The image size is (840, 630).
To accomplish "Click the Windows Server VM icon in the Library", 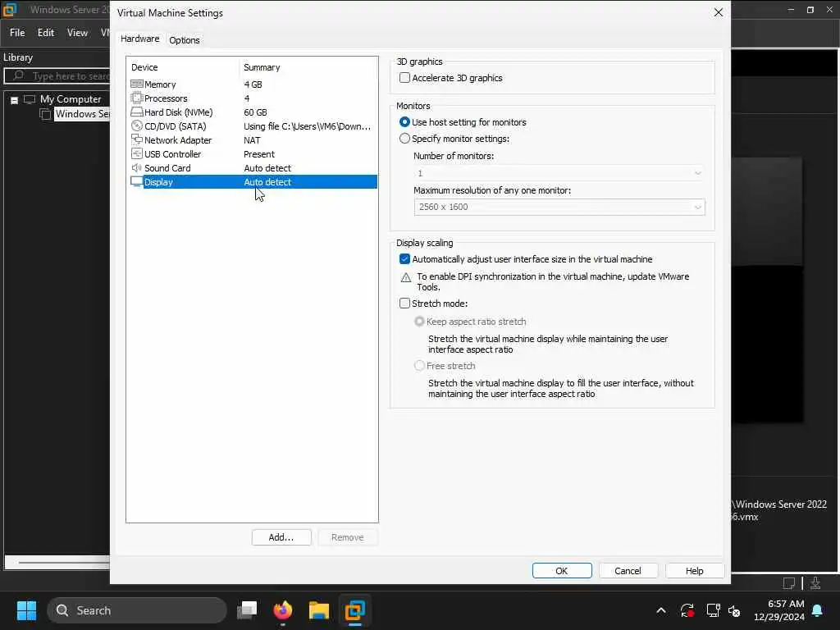I will pyautogui.click(x=46, y=113).
